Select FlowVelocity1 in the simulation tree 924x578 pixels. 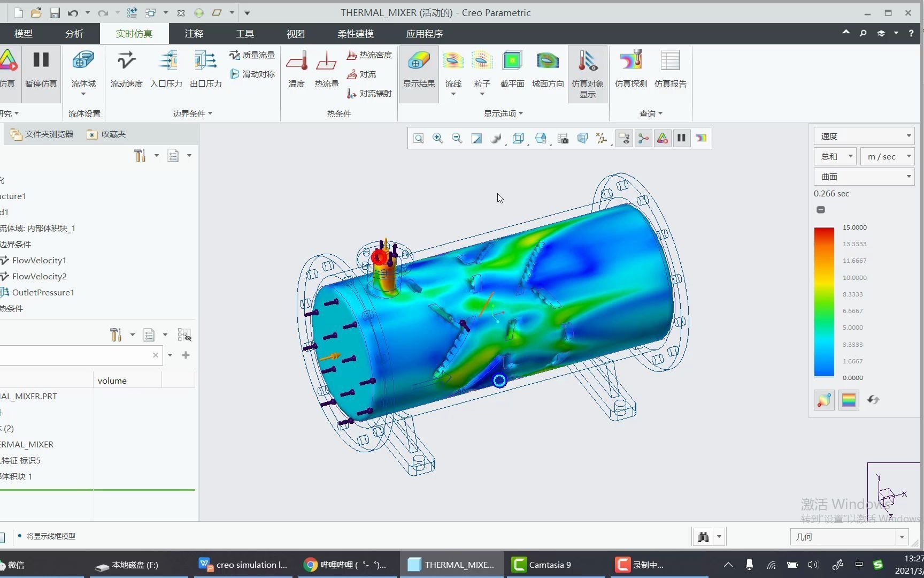click(x=38, y=260)
